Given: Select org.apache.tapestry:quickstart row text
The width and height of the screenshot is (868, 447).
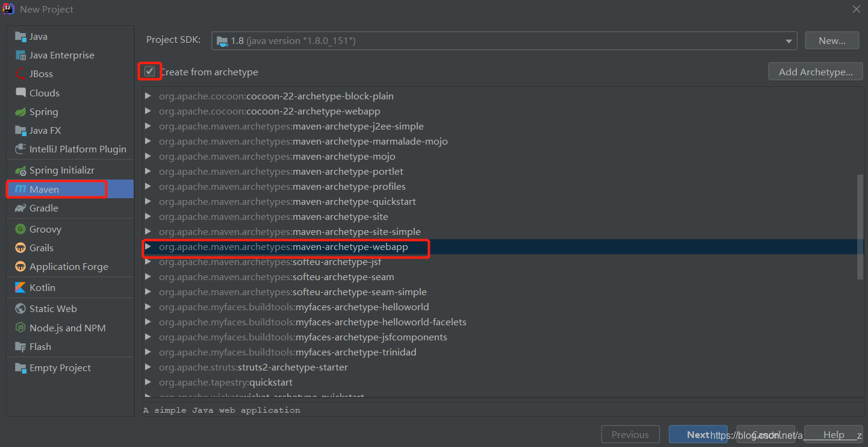Looking at the screenshot, I should tap(226, 382).
